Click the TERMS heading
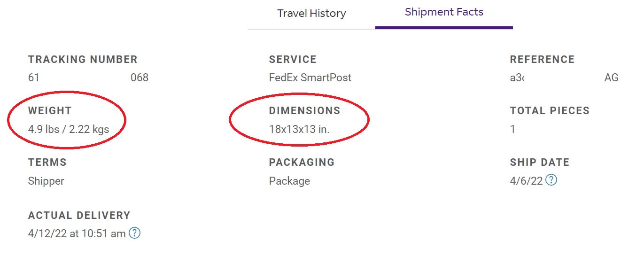 pyautogui.click(x=47, y=163)
